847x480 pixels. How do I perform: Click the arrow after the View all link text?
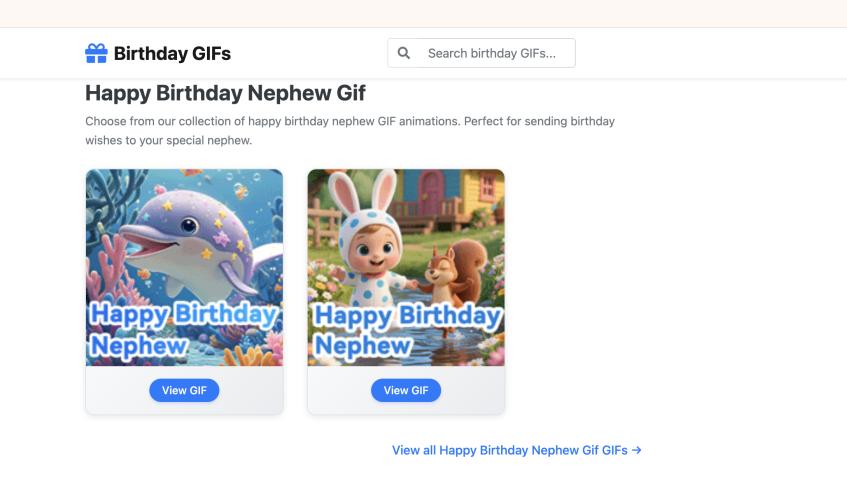pyautogui.click(x=637, y=450)
